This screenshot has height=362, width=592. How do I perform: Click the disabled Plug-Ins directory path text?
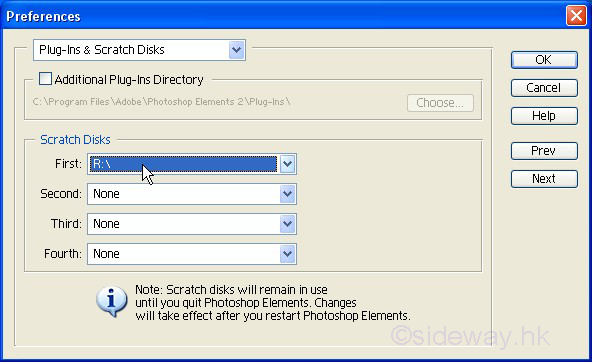click(161, 102)
